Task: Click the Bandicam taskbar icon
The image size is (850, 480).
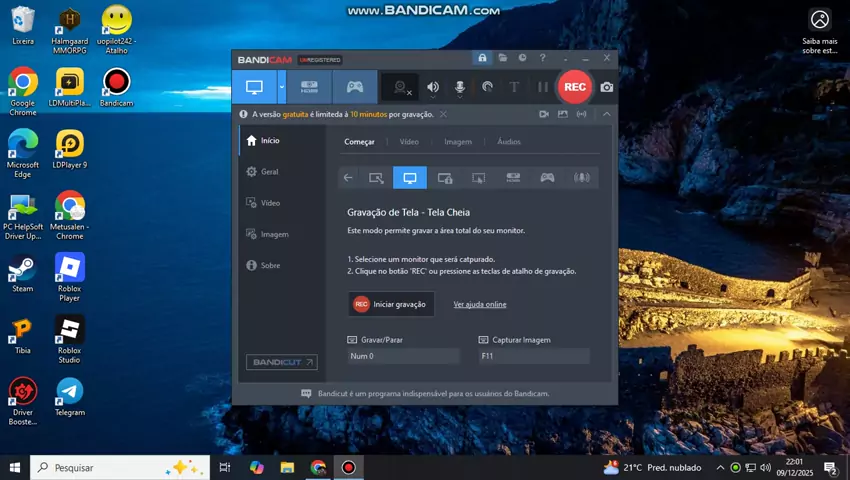Action: 349,468
